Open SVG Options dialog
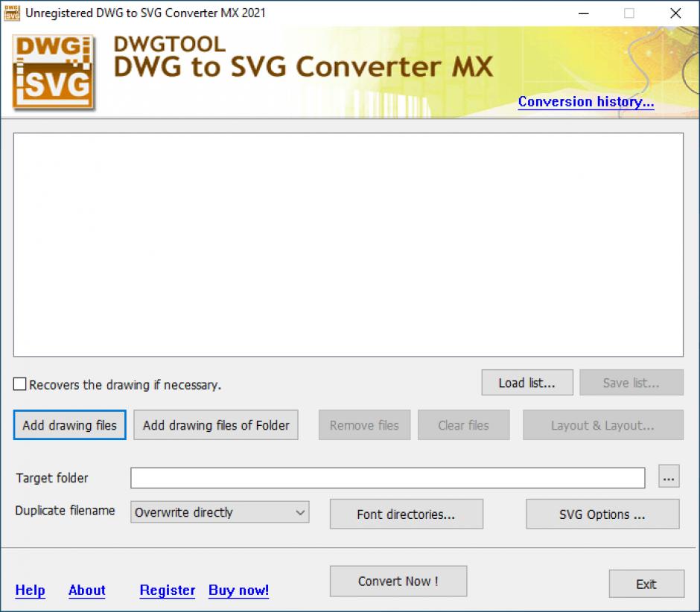This screenshot has height=612, width=700. tap(602, 514)
